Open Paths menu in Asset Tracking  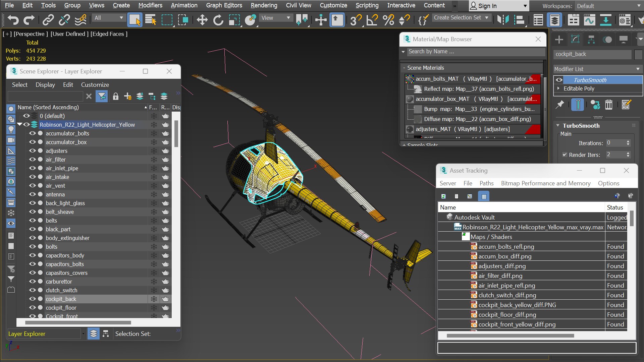pos(486,183)
